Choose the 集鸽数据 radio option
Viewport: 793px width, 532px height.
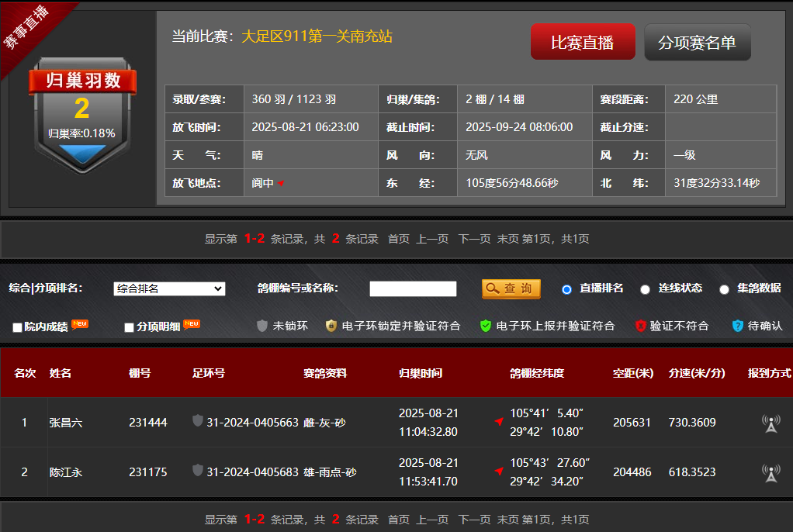click(x=724, y=289)
